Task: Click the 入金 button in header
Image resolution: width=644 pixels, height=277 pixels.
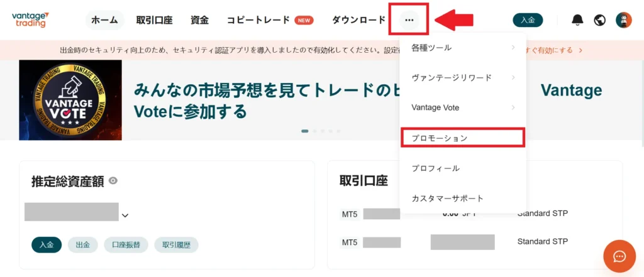Action: (x=528, y=19)
